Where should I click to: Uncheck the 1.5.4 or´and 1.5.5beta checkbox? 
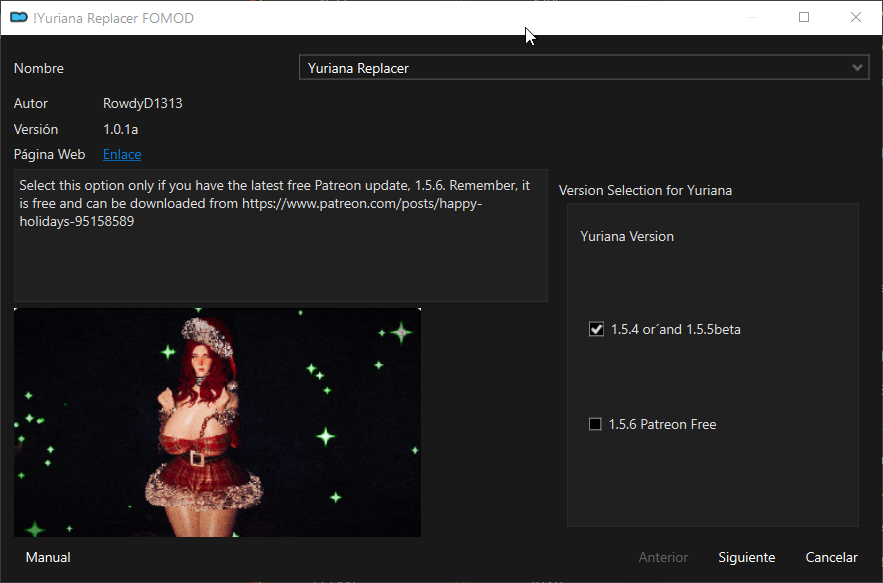(596, 329)
